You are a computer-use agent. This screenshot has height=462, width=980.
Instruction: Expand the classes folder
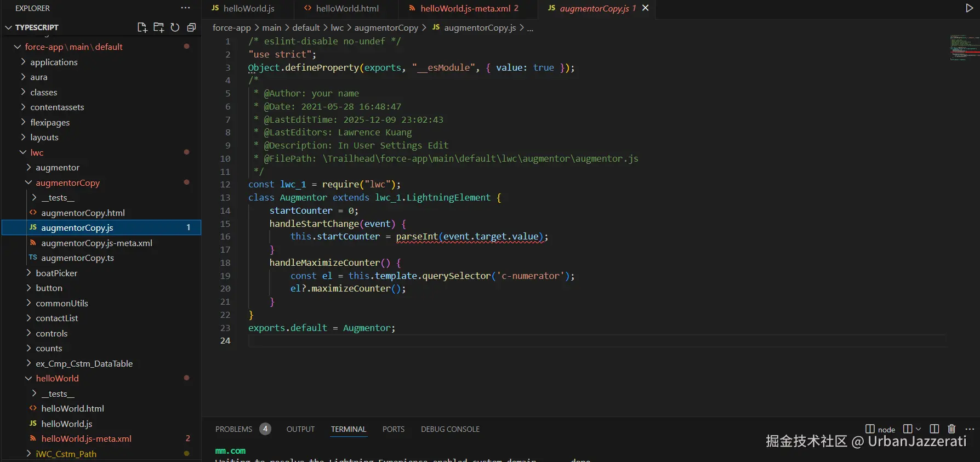(x=43, y=92)
